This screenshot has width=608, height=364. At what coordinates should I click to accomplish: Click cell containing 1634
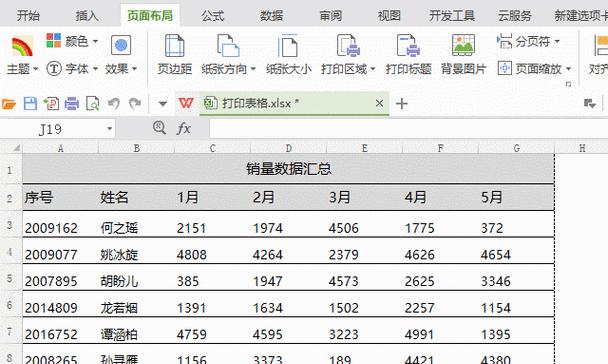click(x=288, y=305)
